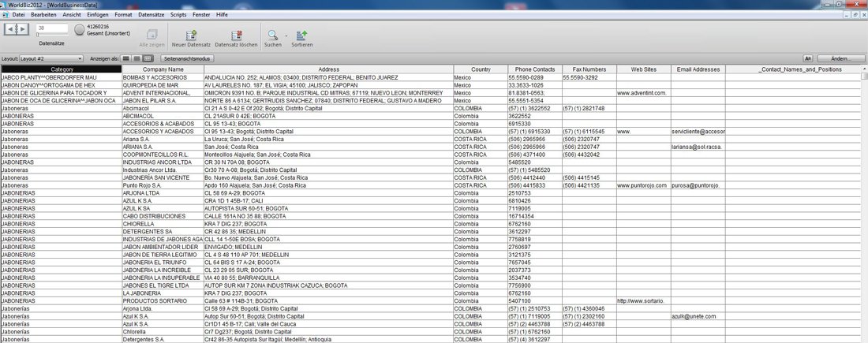Select company cell Punto Rojo S.A.
The width and height of the screenshot is (868, 343).
tap(163, 185)
